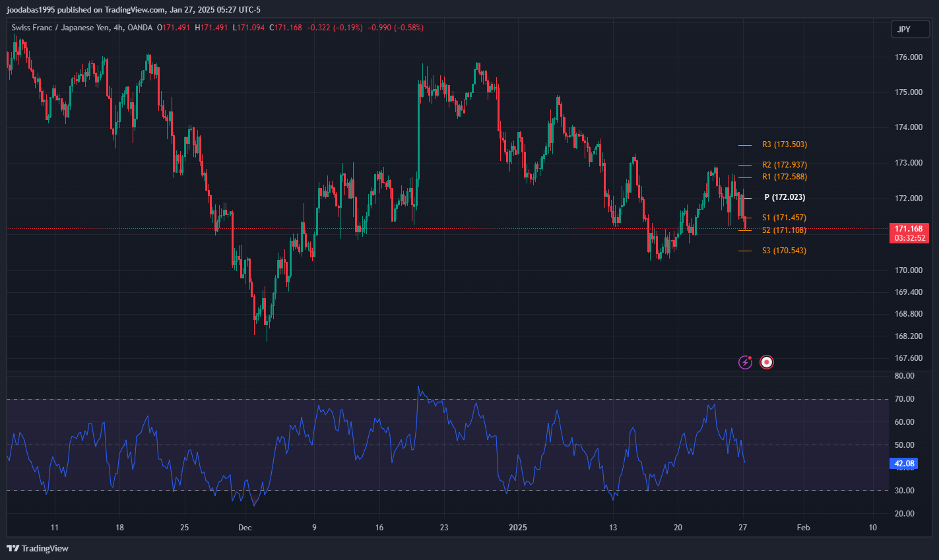Click the closing price value C171.168
Screen dimensions: 939x560
coord(286,28)
